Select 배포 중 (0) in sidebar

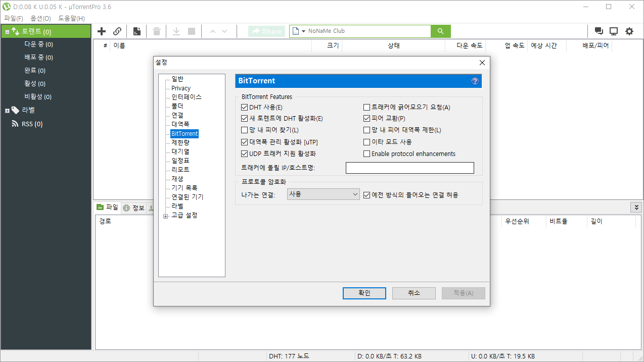click(x=38, y=58)
